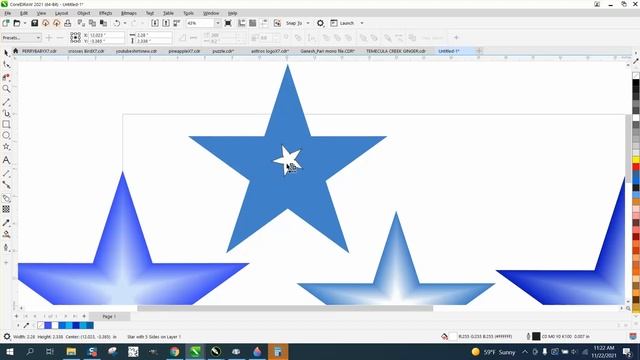Select the Polygon/Star tool
640x360 pixels.
pos(6,147)
